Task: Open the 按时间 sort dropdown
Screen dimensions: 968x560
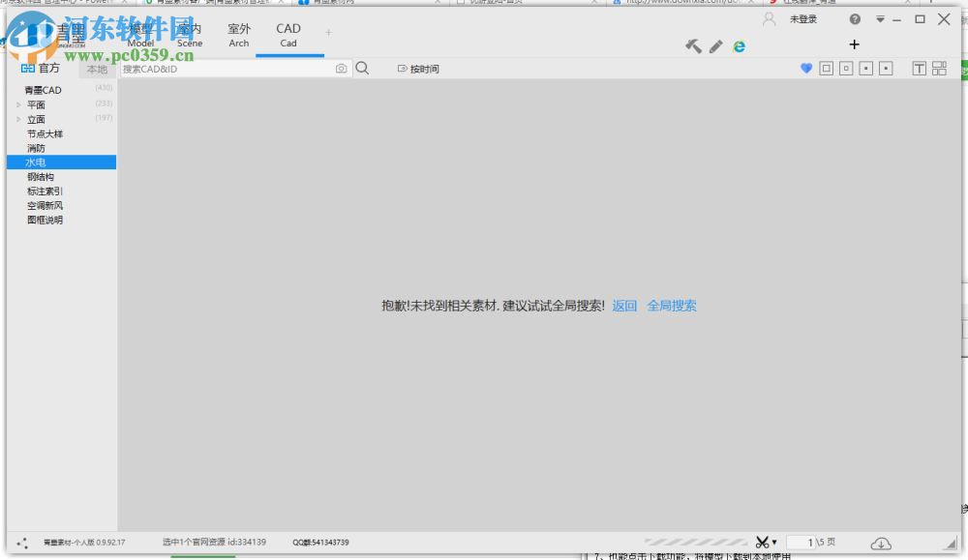Action: click(x=418, y=69)
